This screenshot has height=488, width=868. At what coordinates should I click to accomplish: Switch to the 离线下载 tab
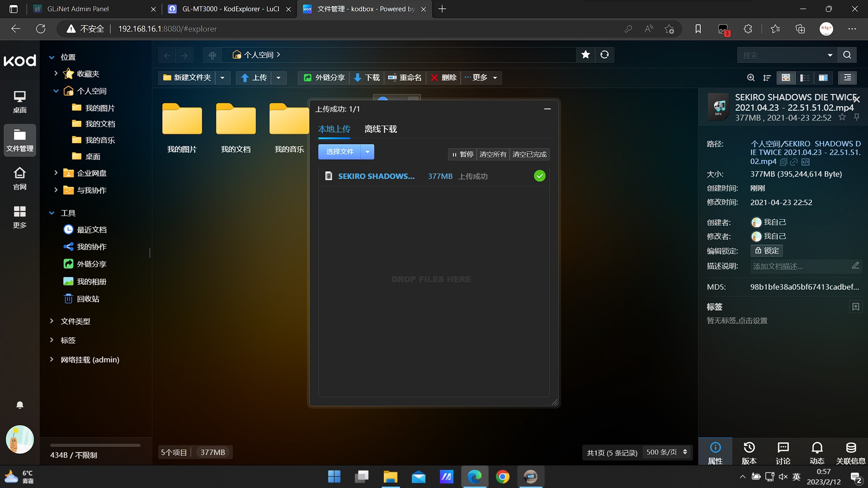[x=381, y=129]
